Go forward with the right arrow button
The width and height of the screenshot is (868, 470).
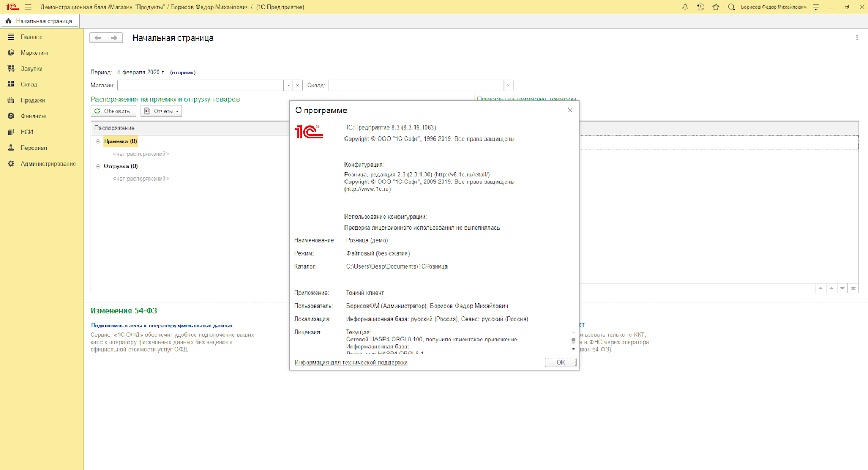click(114, 38)
